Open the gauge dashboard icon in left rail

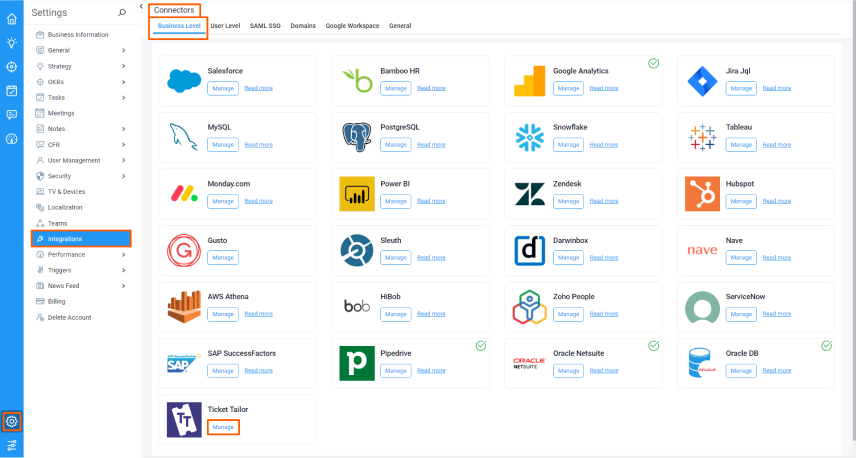coord(11,139)
